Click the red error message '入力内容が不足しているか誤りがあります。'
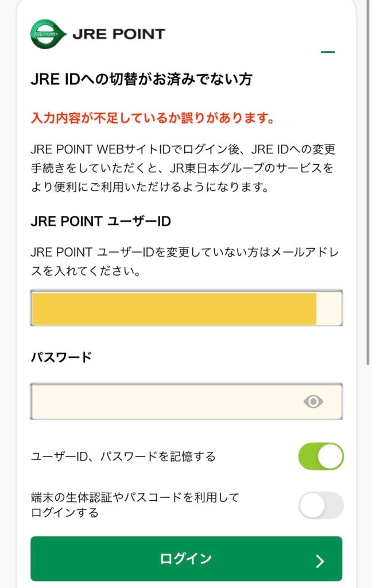Image resolution: width=372 pixels, height=588 pixels. pyautogui.click(x=152, y=118)
